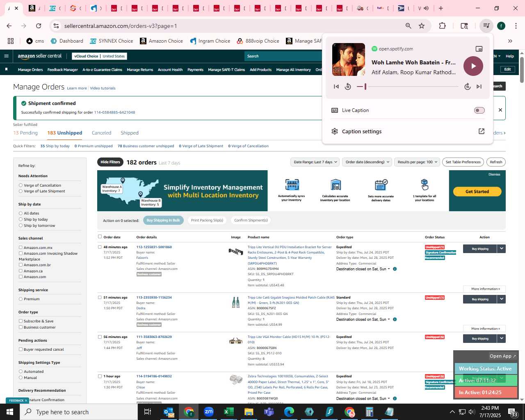Select Verge of Cancellation radio button
Image resolution: width=525 pixels, height=420 pixels.
21,185
